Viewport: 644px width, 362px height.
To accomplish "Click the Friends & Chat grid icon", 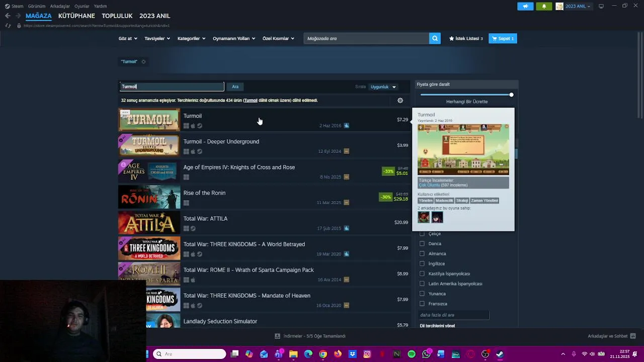I will coord(633,336).
